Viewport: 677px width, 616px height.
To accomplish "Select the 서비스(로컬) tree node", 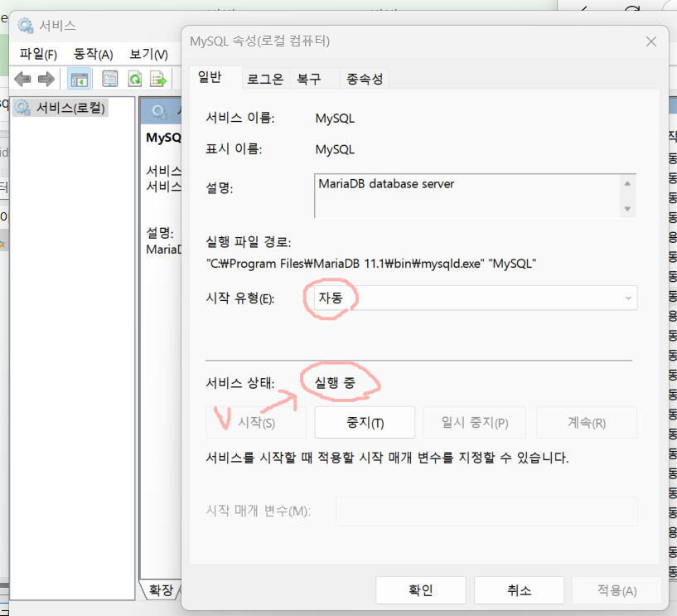I will tap(60, 108).
